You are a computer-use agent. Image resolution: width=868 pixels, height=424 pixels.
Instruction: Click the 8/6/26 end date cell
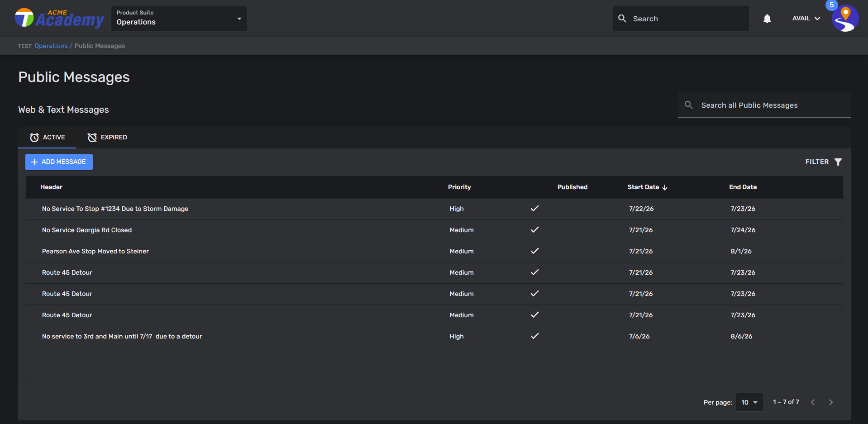(742, 337)
